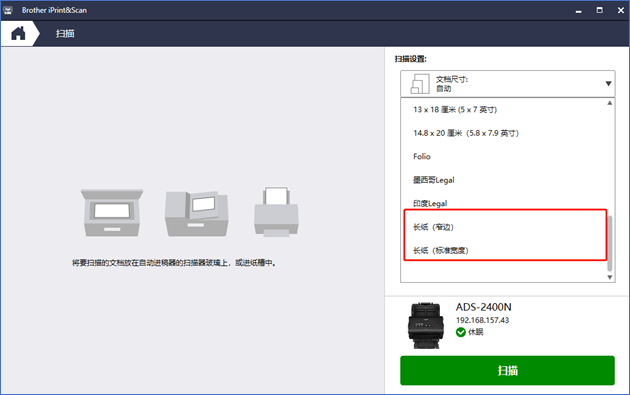Screen dimensions: 630x395
Task: Open the 文档尺寸 combo box
Action: (507, 84)
